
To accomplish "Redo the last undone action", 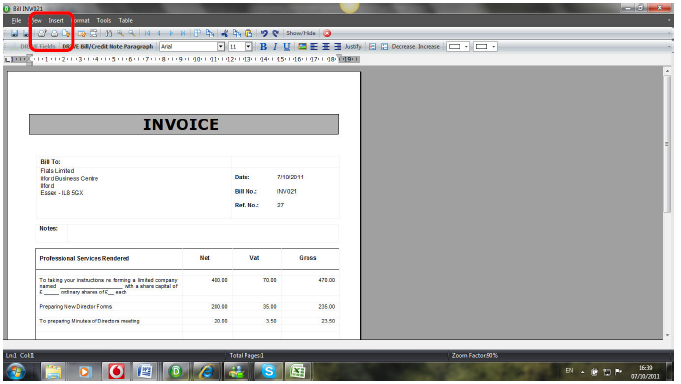I will pos(275,33).
